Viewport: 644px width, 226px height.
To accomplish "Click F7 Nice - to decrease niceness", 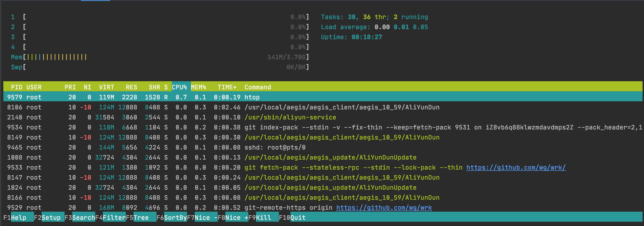I will click(x=202, y=217).
